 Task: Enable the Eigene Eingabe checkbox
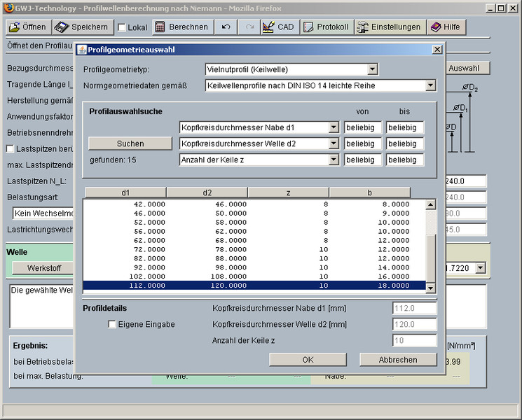click(x=112, y=325)
